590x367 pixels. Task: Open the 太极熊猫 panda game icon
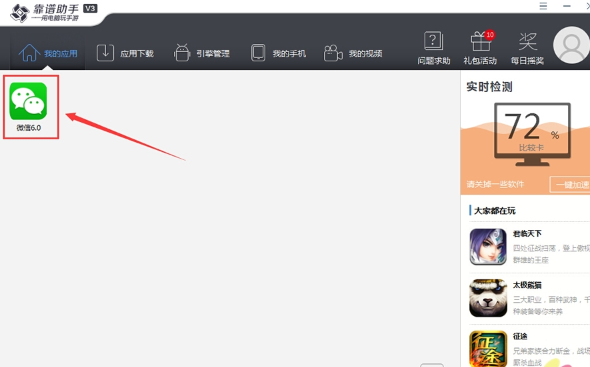488,298
